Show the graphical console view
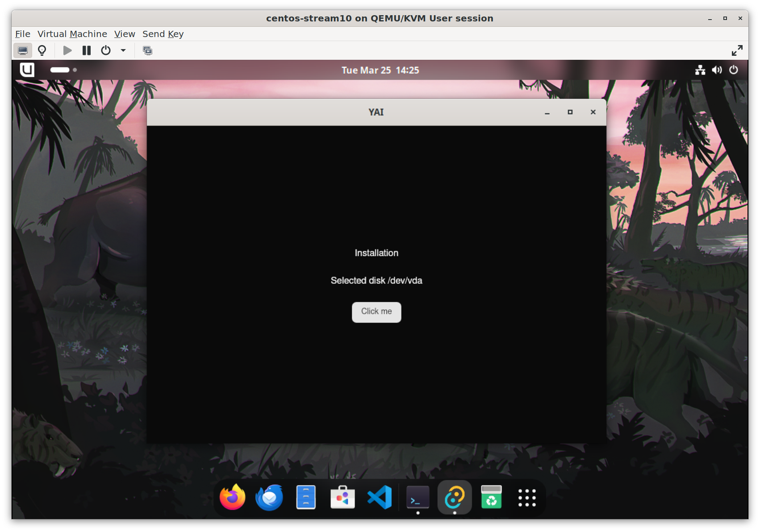Viewport: 760px width, 532px height. coord(23,50)
